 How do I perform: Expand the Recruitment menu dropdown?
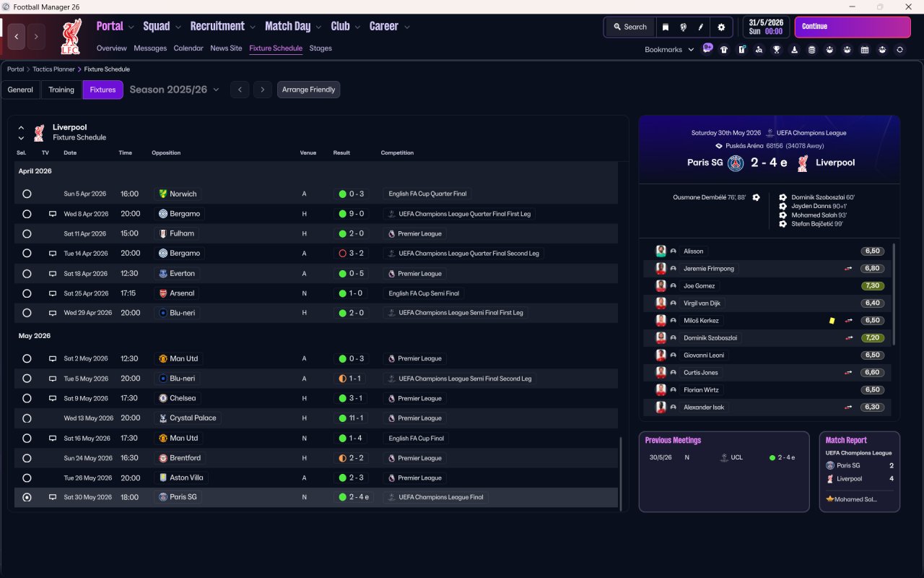253,27
